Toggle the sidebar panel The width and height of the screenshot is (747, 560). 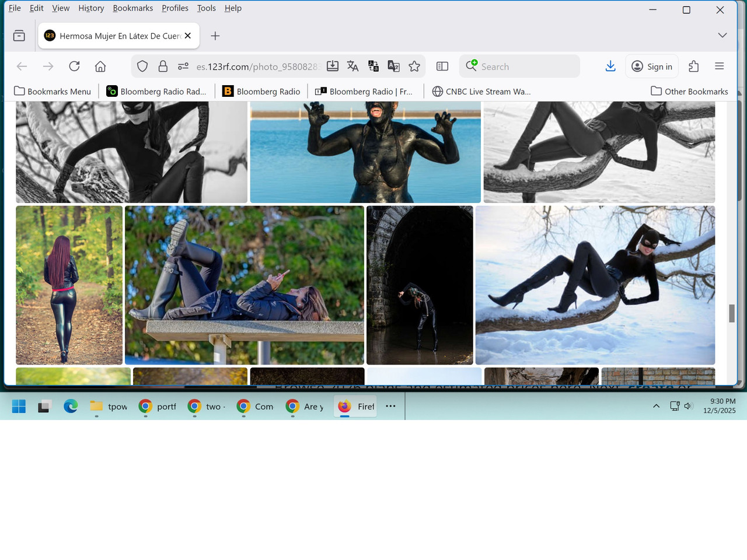point(442,66)
